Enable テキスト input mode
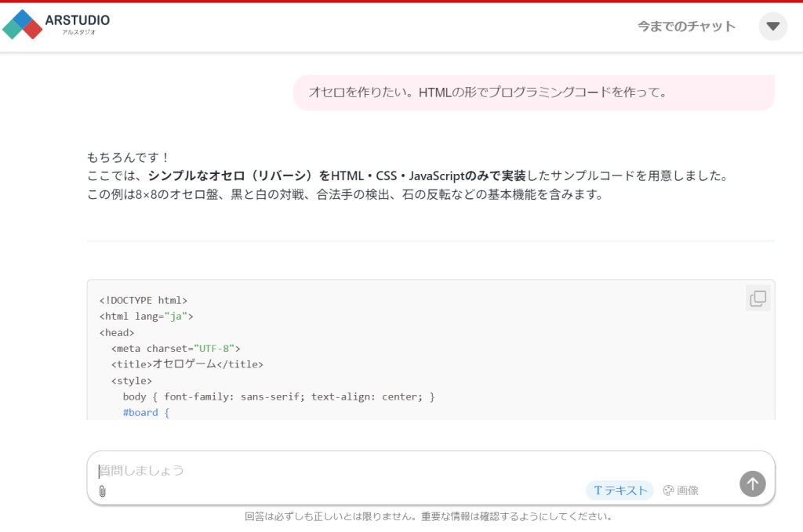The image size is (803, 532). tap(620, 490)
